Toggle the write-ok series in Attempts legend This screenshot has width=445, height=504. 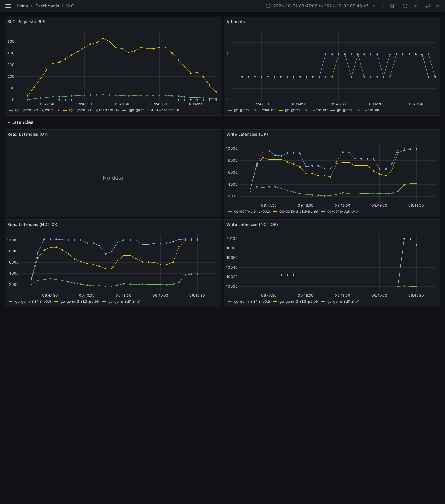[358, 110]
